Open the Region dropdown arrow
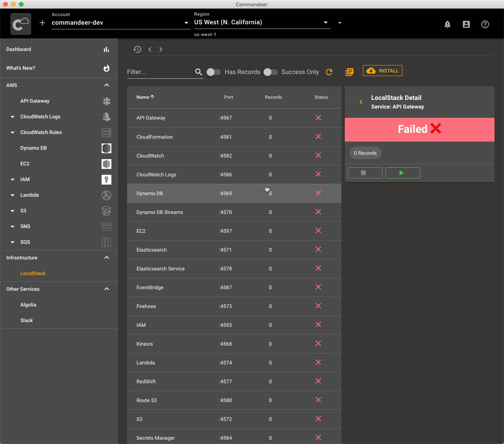 pos(326,22)
